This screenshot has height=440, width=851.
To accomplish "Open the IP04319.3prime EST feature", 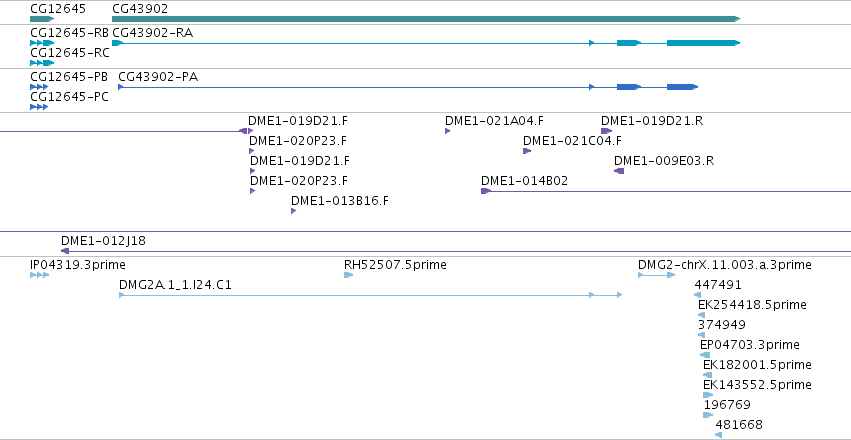I will tap(40, 275).
